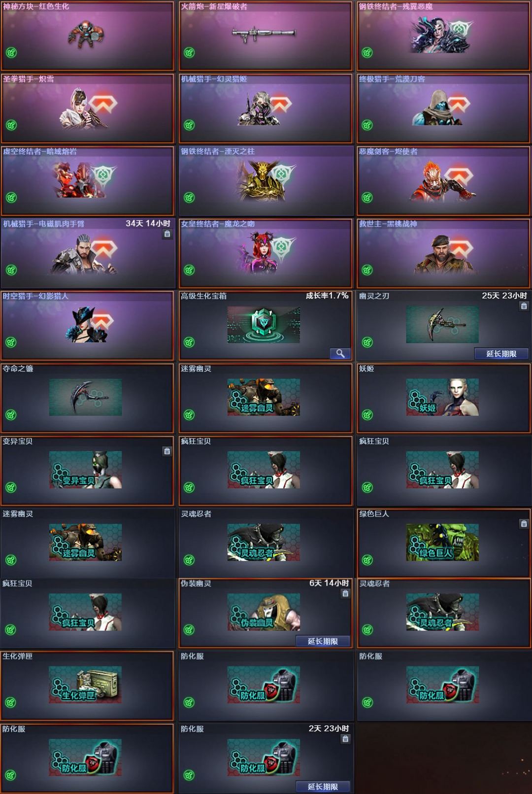Select the 火箭炮-新星爆破者 weapon thumbnail
532x794 pixels.
click(x=264, y=34)
